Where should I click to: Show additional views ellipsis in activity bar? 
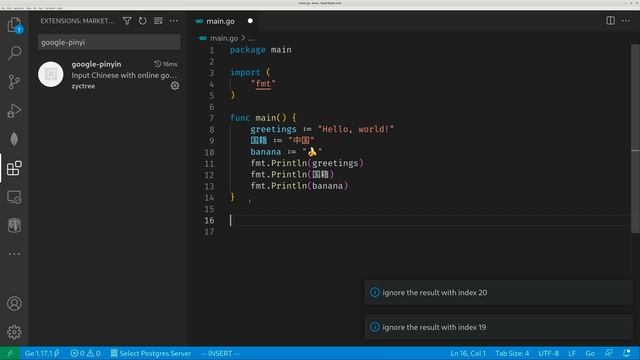click(14, 254)
